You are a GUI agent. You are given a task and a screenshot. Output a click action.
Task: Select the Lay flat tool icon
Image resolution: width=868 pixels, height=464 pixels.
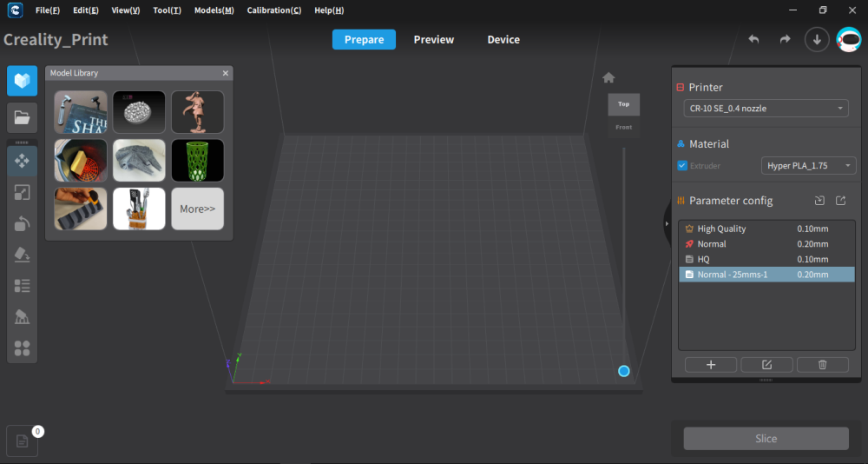[23, 255]
